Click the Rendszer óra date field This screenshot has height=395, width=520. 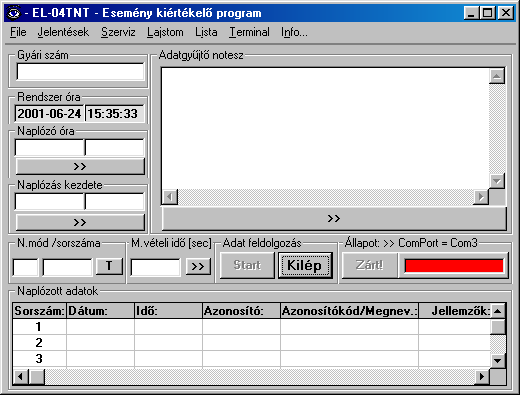49,114
